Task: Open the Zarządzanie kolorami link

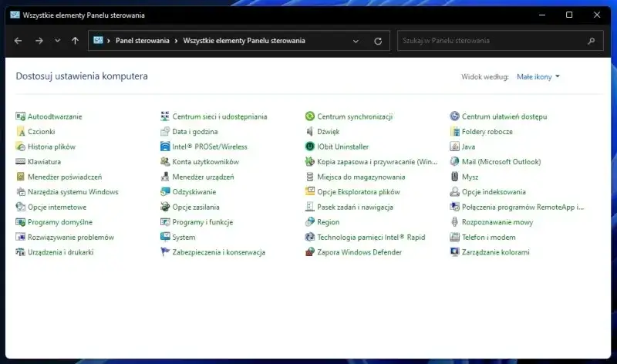Action: [496, 252]
